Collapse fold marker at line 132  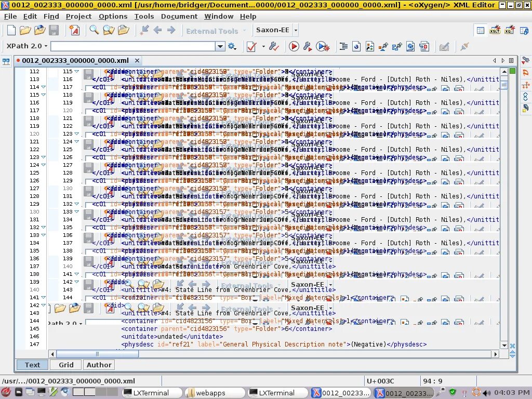43,228
